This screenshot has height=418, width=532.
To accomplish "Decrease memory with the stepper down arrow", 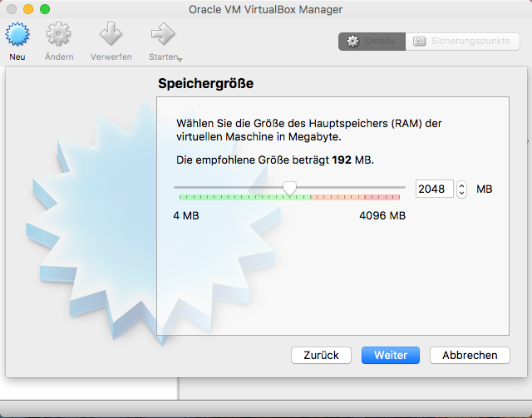I will click(x=461, y=193).
